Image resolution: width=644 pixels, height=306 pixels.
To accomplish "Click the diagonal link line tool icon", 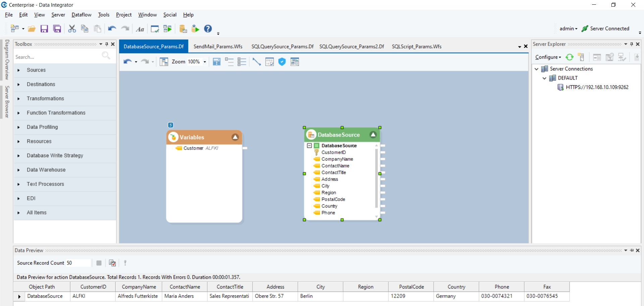I will pos(257,62).
